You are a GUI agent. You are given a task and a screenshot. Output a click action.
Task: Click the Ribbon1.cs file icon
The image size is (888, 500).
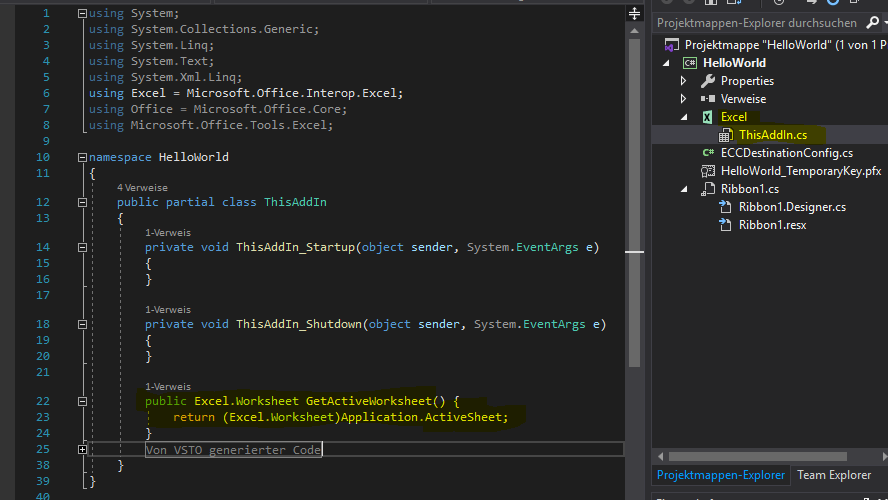coord(708,189)
